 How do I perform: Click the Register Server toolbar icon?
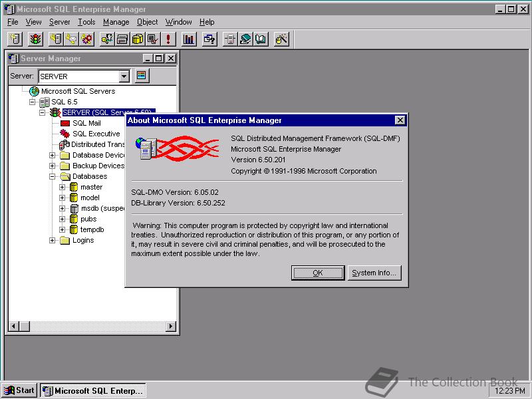(15, 39)
